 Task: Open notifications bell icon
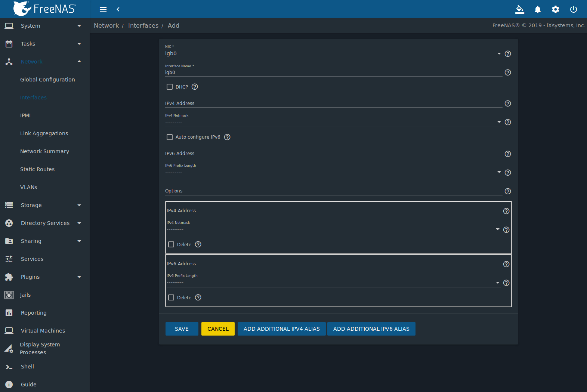pos(538,9)
